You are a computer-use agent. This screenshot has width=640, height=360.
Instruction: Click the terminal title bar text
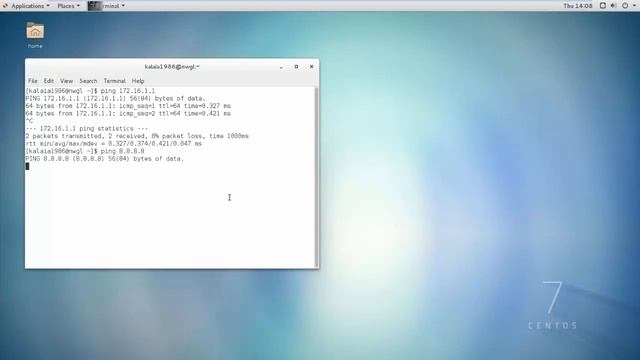[172, 67]
